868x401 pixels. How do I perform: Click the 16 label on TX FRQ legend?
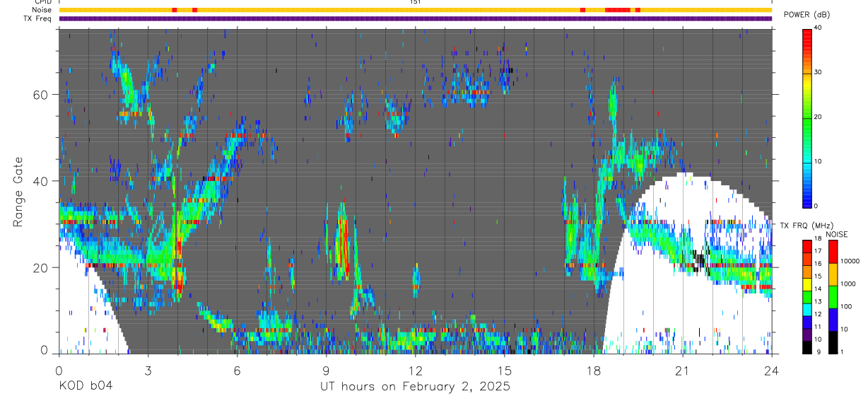pyautogui.click(x=818, y=263)
